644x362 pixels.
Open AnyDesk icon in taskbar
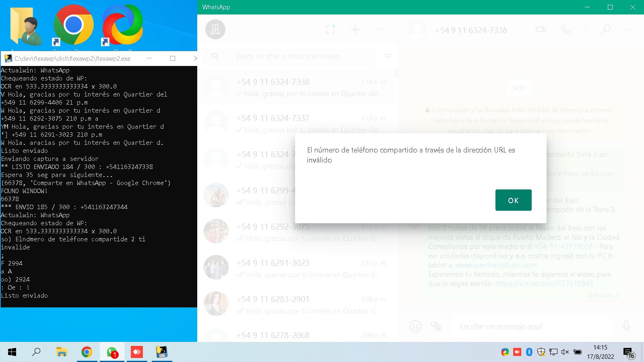coord(137,352)
